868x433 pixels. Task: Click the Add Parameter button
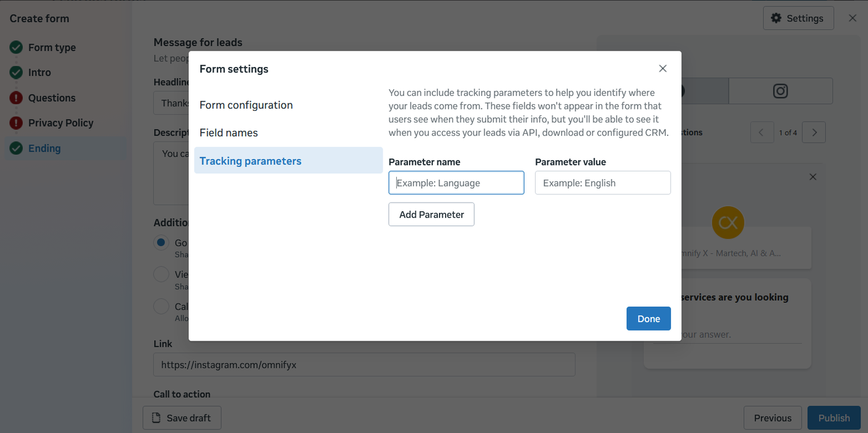coord(432,214)
